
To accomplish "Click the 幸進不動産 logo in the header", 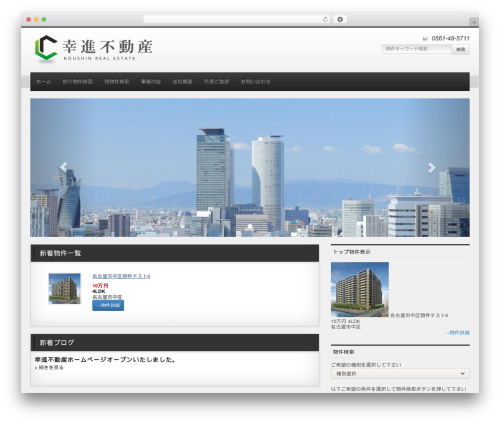I will (94, 49).
